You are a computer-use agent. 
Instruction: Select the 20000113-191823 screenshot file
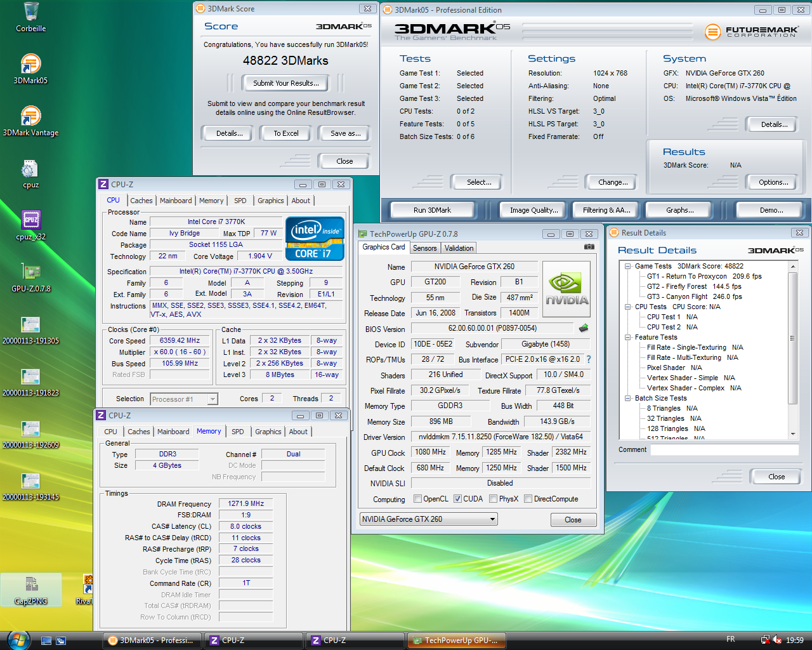30,382
